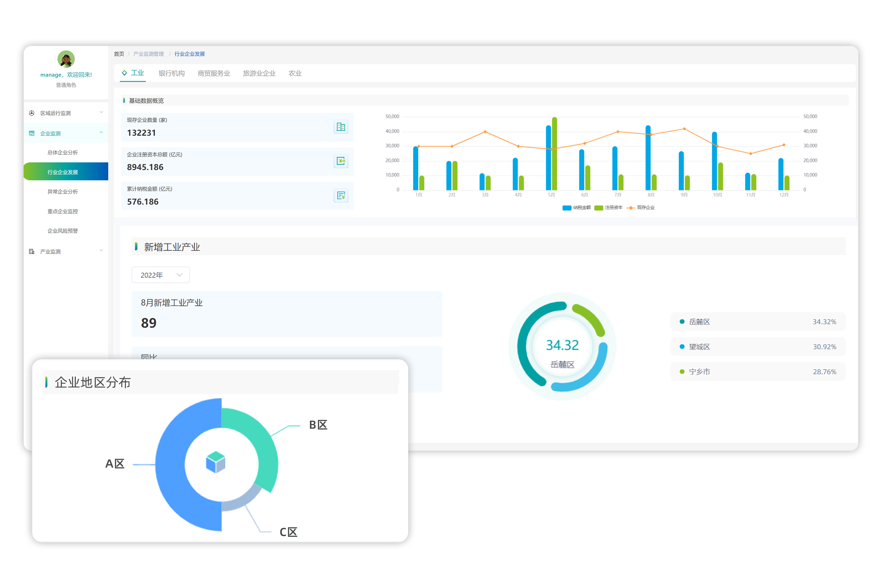Click the 8月新增工业产业 card title
The image size is (882, 588).
[172, 303]
